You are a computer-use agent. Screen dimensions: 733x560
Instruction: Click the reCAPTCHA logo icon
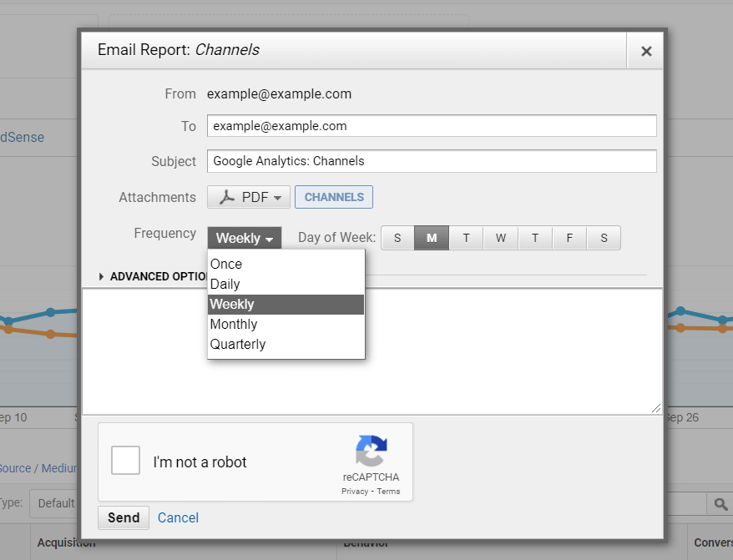pos(372,451)
